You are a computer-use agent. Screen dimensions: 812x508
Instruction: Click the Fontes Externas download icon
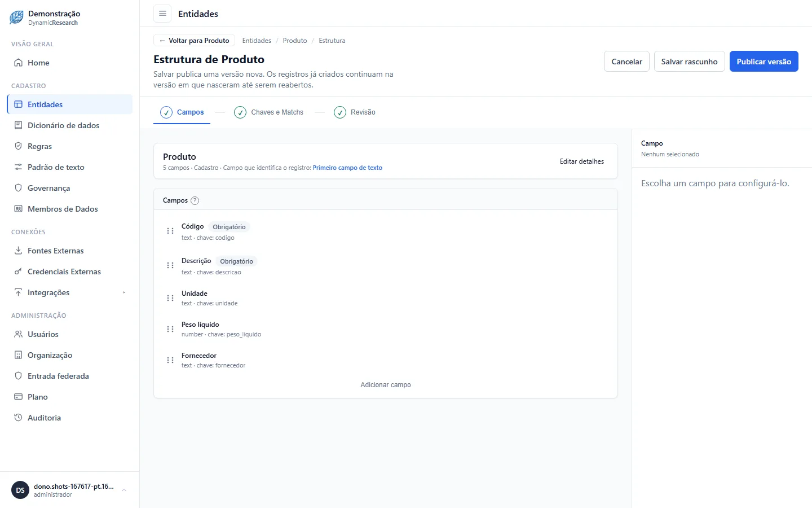click(x=18, y=251)
